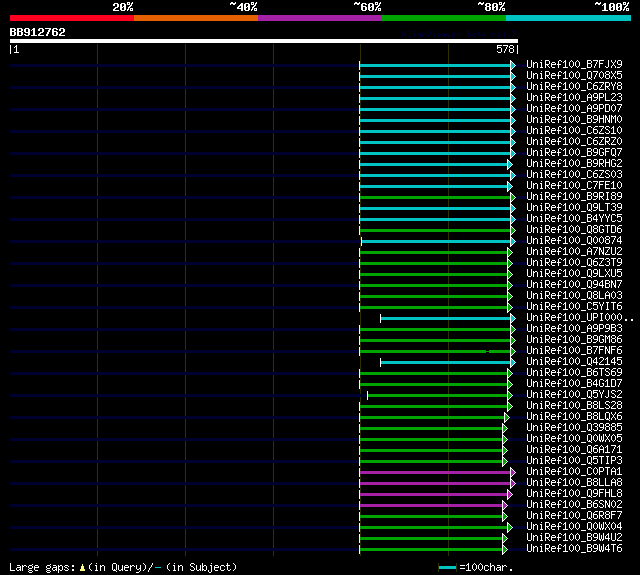Click UniRef100_B8LLA8 label
The height and width of the screenshot is (575, 640).
click(x=574, y=483)
